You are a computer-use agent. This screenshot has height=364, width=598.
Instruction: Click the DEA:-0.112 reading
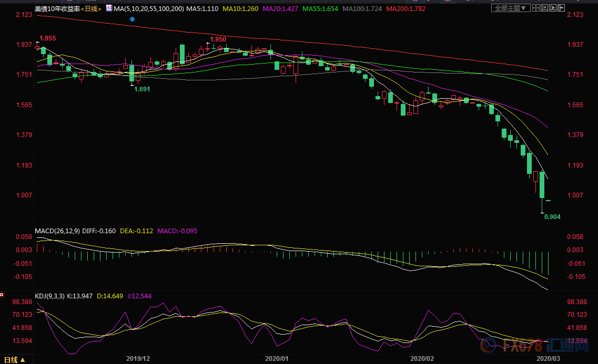(x=137, y=231)
